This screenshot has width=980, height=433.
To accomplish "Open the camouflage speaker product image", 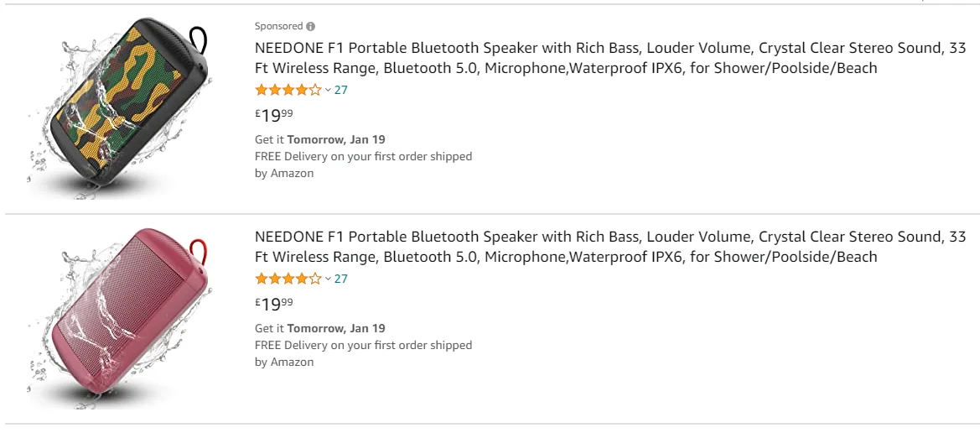I will click(x=118, y=107).
